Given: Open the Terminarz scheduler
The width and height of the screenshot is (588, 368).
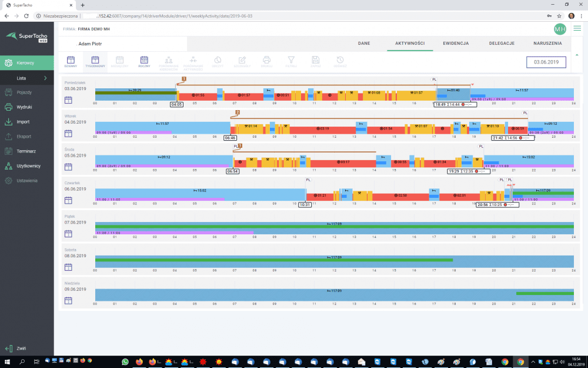Looking at the screenshot, I should [x=26, y=151].
